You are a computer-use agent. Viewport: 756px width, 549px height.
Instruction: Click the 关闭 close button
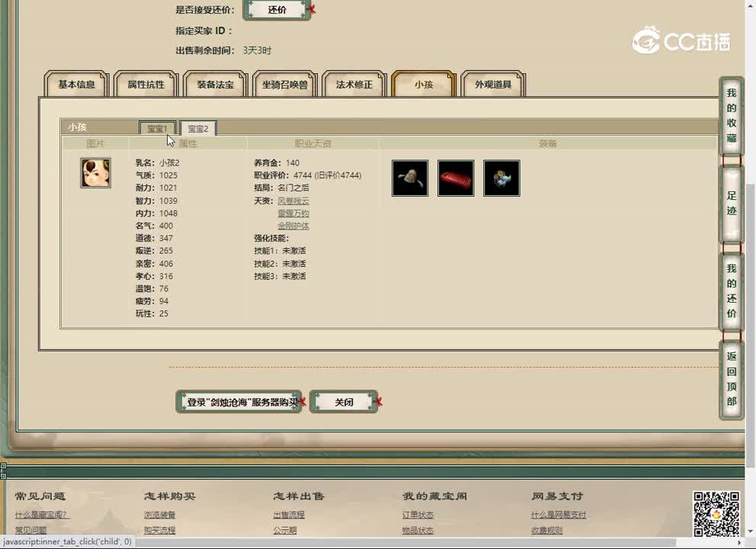coord(344,401)
